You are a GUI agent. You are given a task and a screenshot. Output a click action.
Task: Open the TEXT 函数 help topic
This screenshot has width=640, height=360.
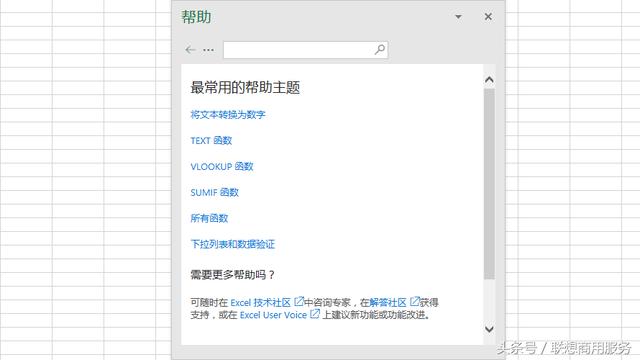[x=211, y=141]
